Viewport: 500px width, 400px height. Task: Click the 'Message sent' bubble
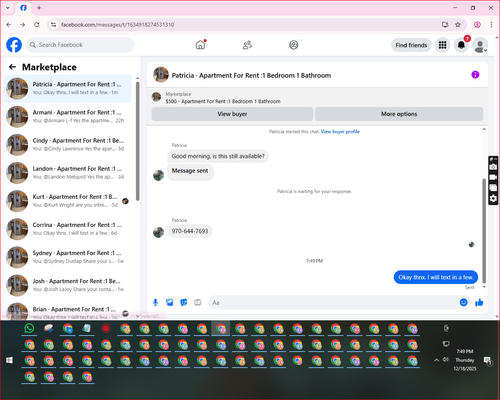[x=190, y=172]
